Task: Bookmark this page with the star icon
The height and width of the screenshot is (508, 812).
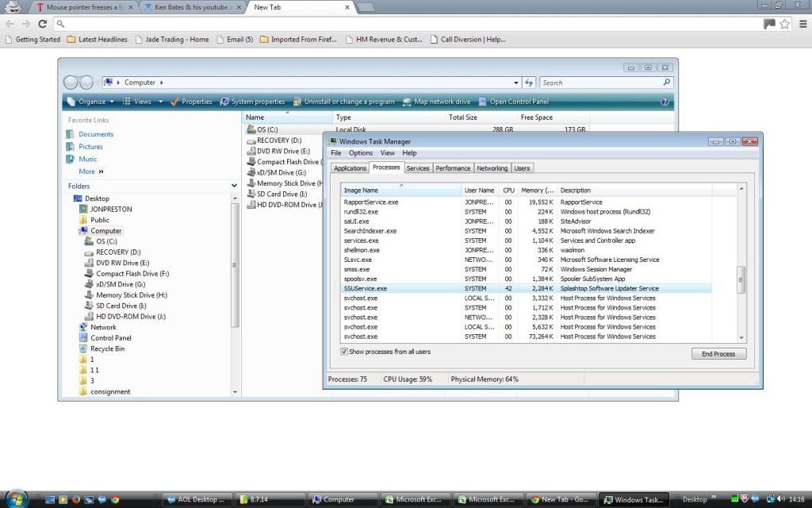Action: tap(784, 24)
